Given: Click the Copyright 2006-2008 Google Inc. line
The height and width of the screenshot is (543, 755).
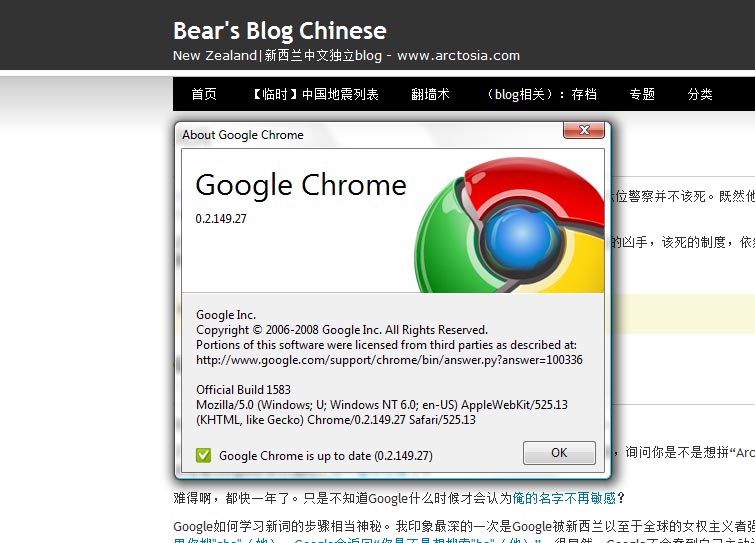Looking at the screenshot, I should pos(342,330).
